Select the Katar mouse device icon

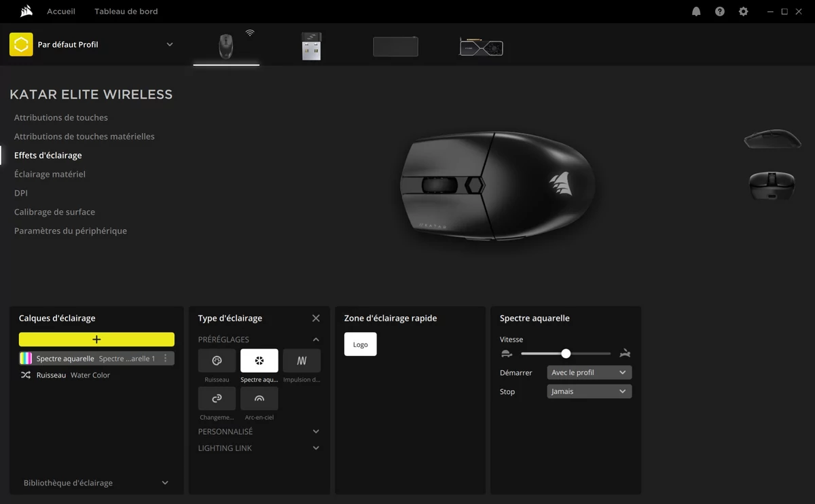(226, 46)
